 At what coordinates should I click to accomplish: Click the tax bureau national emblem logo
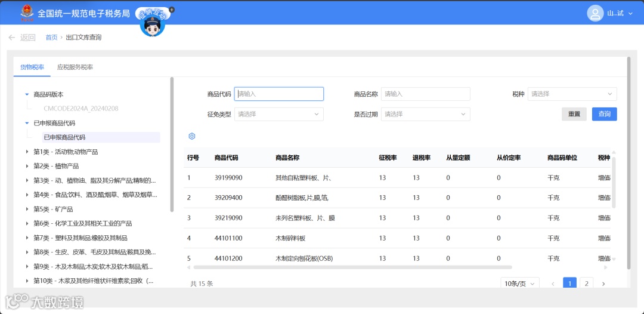[x=27, y=13]
